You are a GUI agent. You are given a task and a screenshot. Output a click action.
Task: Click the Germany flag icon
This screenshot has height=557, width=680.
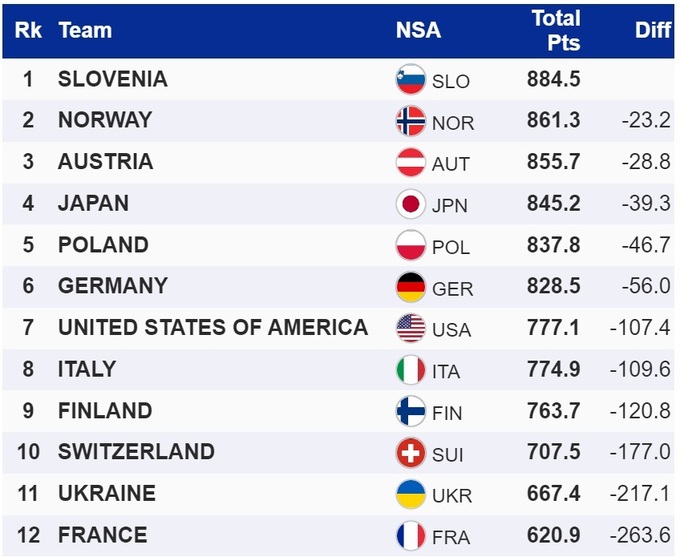(411, 287)
